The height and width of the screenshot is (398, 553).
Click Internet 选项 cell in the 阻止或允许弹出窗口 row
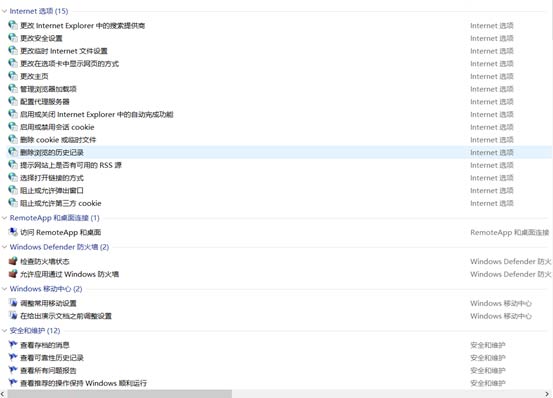point(492,190)
